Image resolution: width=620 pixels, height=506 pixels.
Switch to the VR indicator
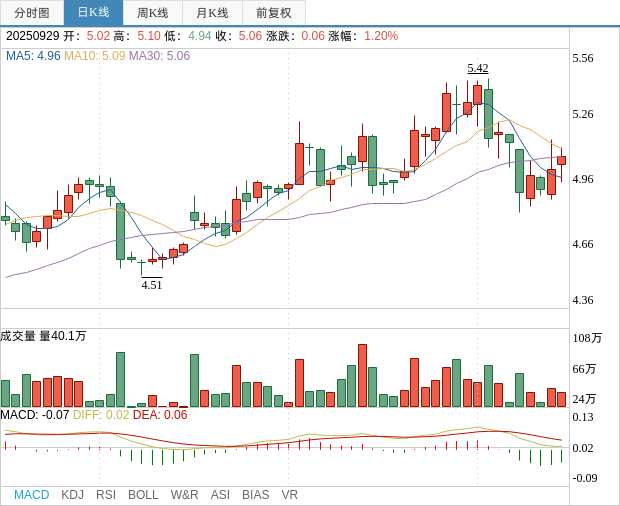(289, 495)
